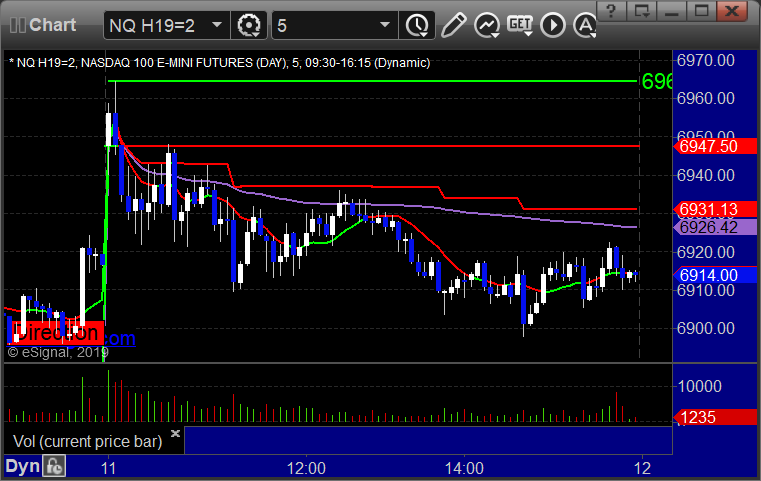This screenshot has height=481, width=761.
Task: Click the red 1235 volume marker
Action: coord(715,417)
